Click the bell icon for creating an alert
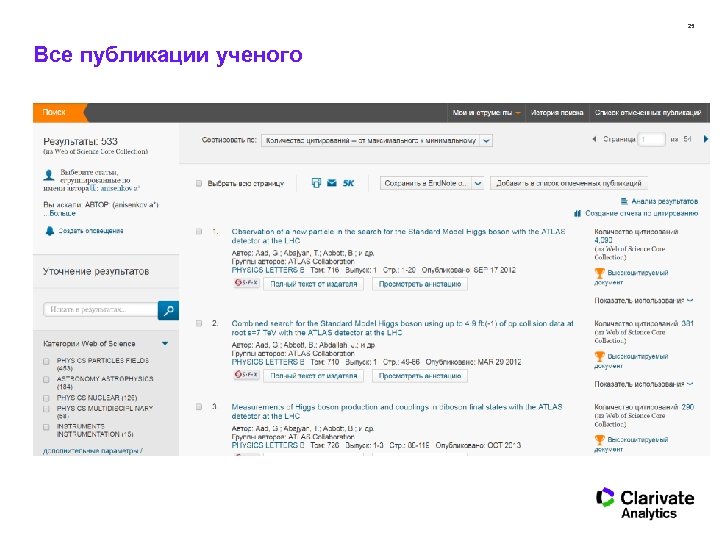This screenshot has width=720, height=540. tap(50, 231)
